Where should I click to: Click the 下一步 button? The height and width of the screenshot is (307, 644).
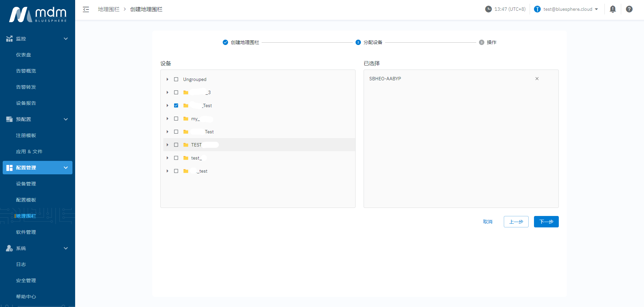click(x=546, y=222)
